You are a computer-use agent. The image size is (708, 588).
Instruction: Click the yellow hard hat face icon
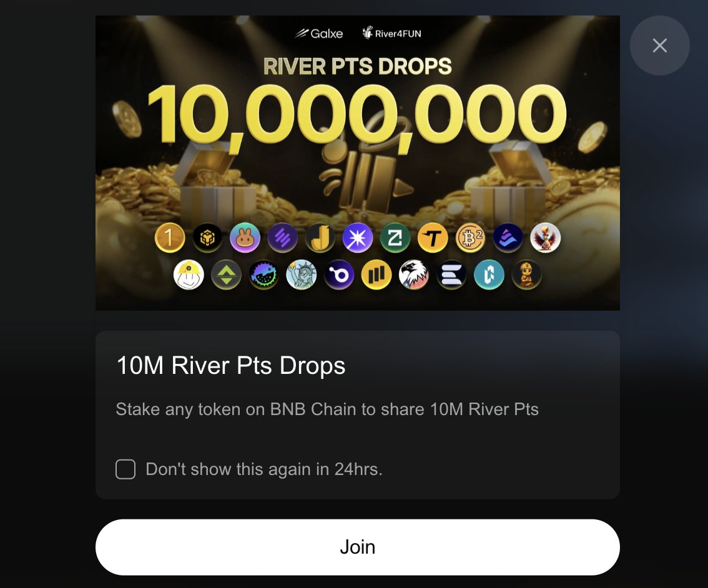click(189, 275)
